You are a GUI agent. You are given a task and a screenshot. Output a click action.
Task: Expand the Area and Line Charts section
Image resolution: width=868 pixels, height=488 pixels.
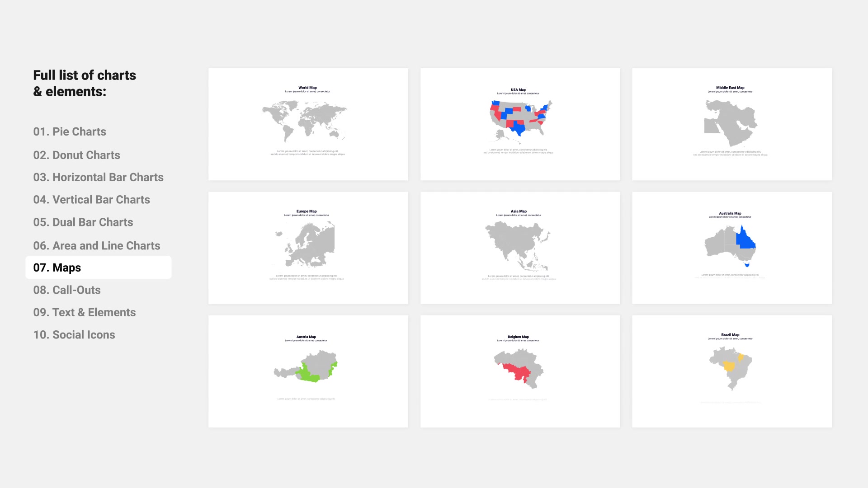point(97,245)
